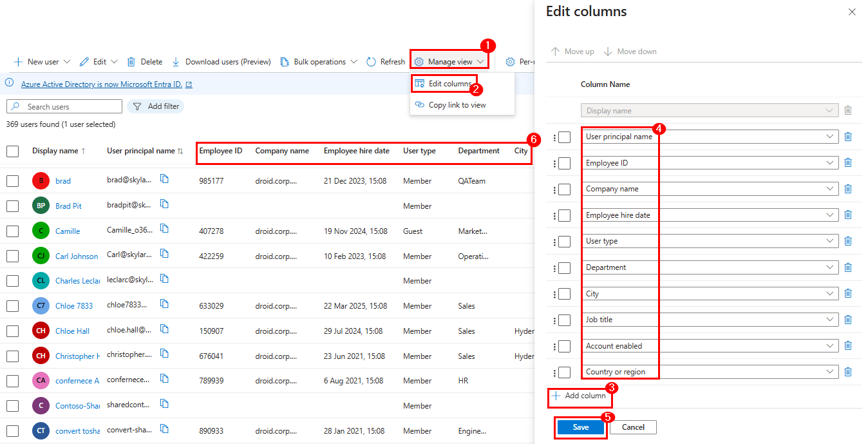Screen dimensions: 868x444
Task: Click Download users (Preview)
Action: (x=221, y=62)
